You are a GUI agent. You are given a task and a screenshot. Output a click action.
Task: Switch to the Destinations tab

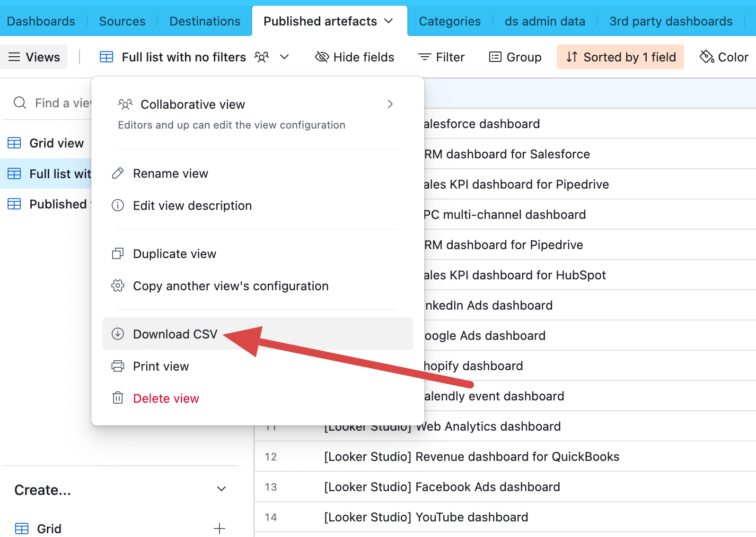click(205, 21)
